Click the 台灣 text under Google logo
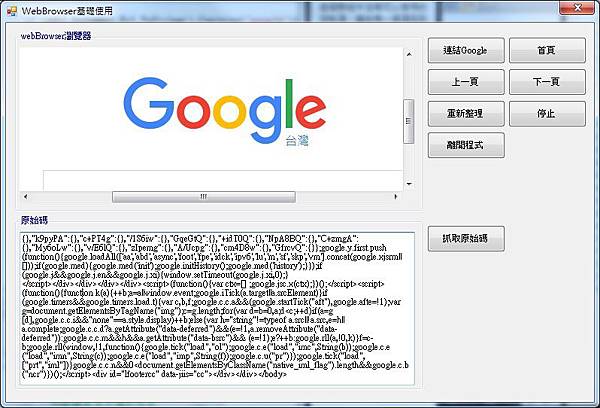The height and width of the screenshot is (408, 600). coord(297,141)
